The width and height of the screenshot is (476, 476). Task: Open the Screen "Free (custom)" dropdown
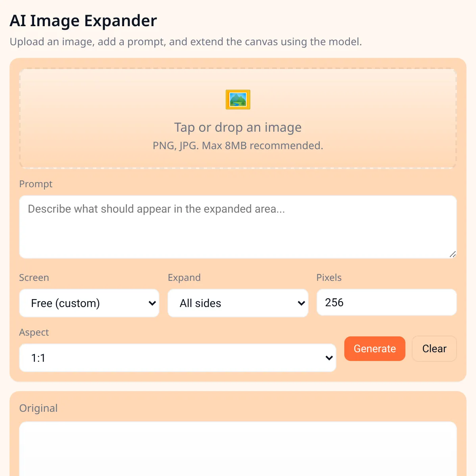click(x=89, y=303)
